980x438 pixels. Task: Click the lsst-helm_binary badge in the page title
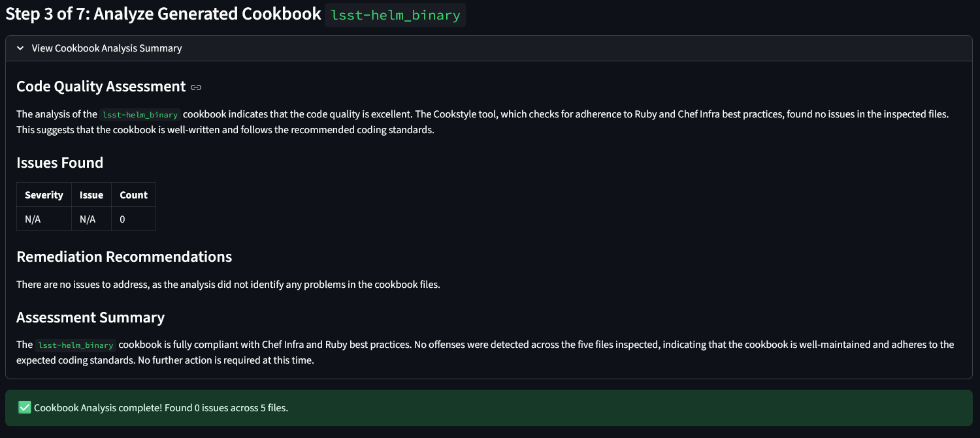(395, 15)
